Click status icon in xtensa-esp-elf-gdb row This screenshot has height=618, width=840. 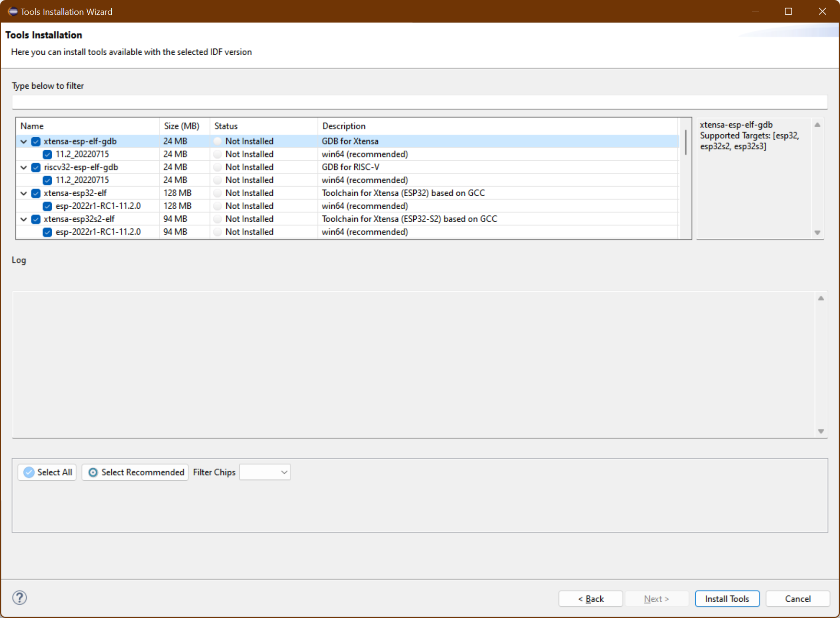pos(218,141)
